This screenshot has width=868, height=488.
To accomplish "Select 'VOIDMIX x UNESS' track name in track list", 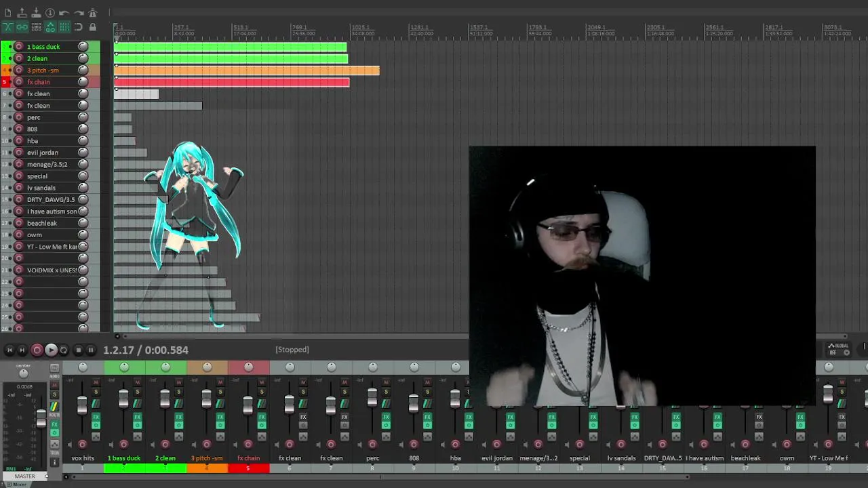I will (x=52, y=270).
